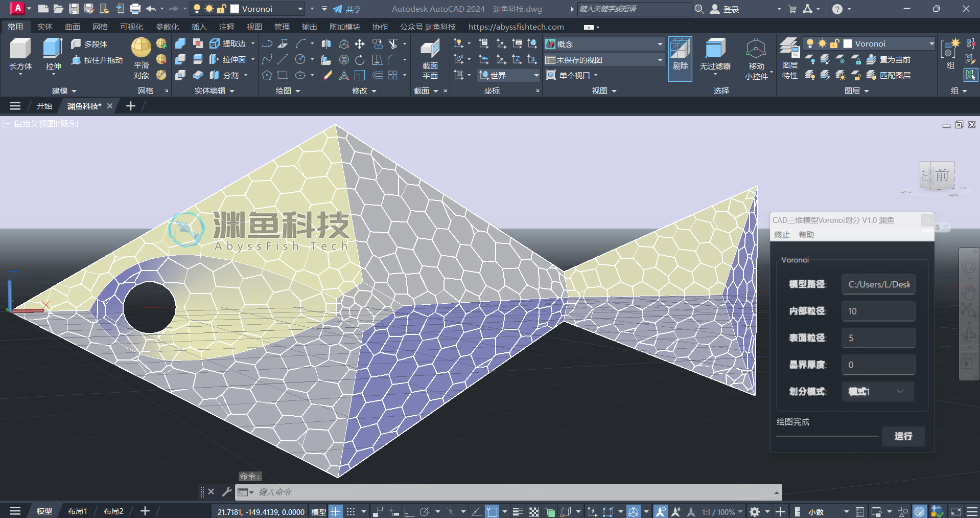Click the white layer color swatch in ribbon
Viewport: 980px width, 518px height.
848,44
